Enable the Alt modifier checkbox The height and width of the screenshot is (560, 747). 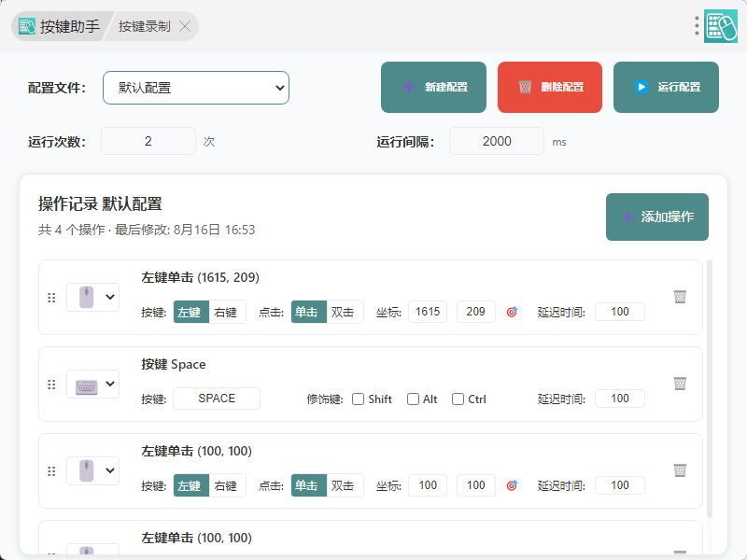[413, 399]
